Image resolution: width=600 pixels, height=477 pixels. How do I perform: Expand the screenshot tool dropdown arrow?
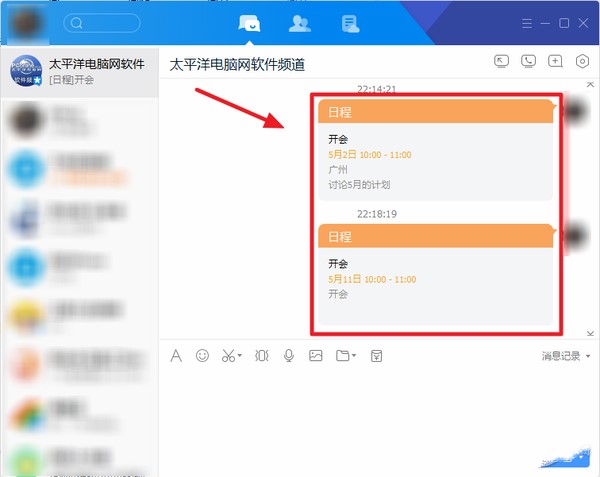click(240, 356)
